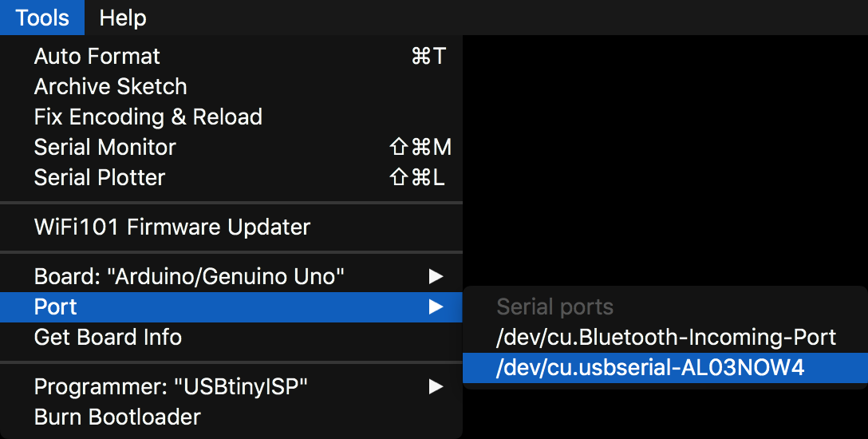Image resolution: width=868 pixels, height=439 pixels.
Task: Open the Help menu
Action: click(123, 18)
